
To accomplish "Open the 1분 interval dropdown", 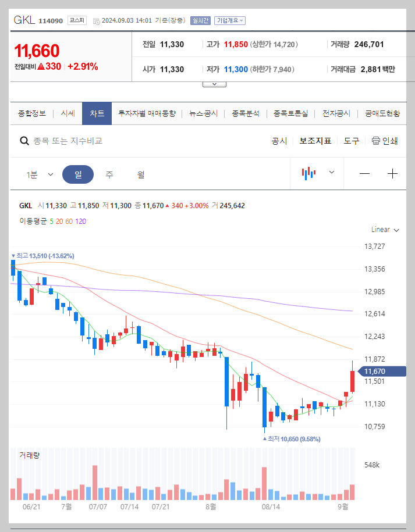I will pos(38,174).
